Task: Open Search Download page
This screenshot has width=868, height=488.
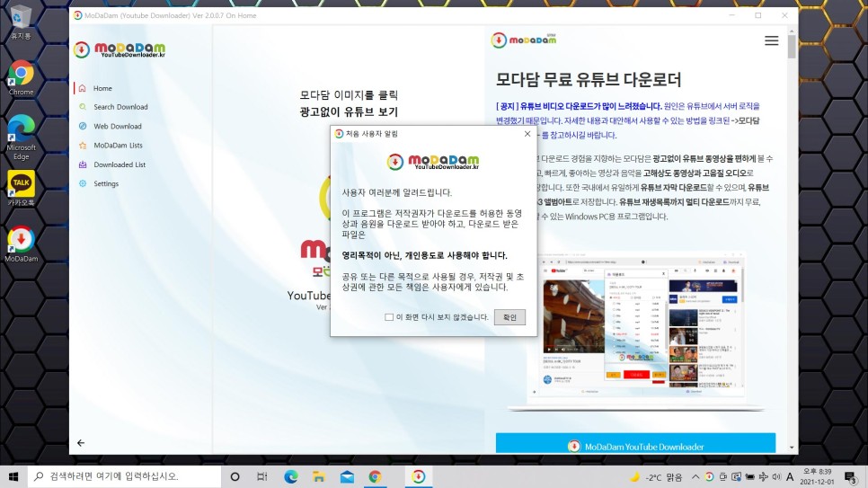Action: [x=120, y=107]
